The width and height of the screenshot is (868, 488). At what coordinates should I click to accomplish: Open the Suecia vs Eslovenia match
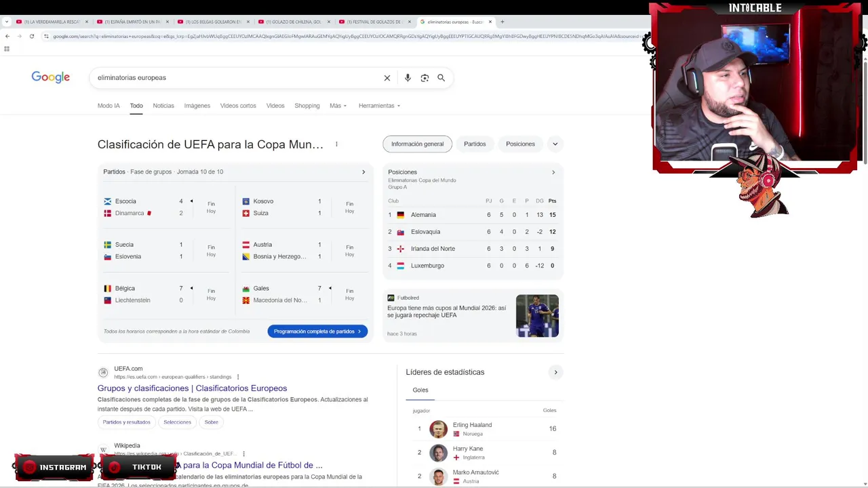(165, 251)
